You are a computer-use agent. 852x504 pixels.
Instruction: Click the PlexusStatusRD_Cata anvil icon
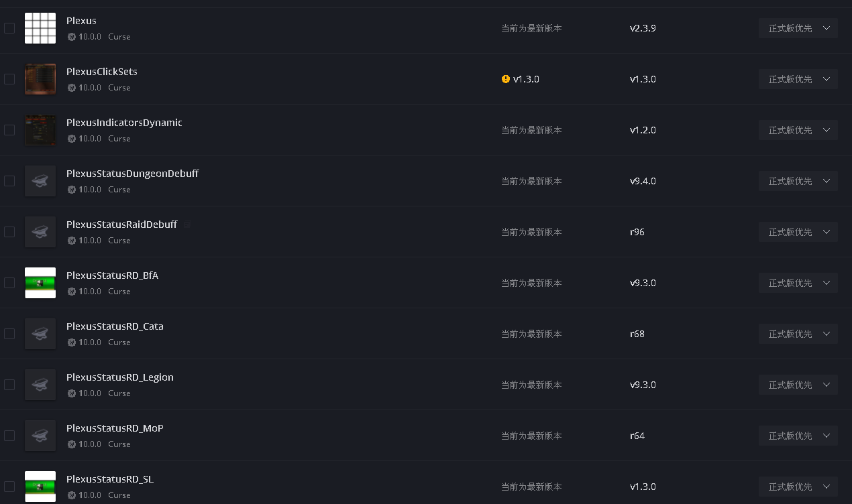click(40, 334)
